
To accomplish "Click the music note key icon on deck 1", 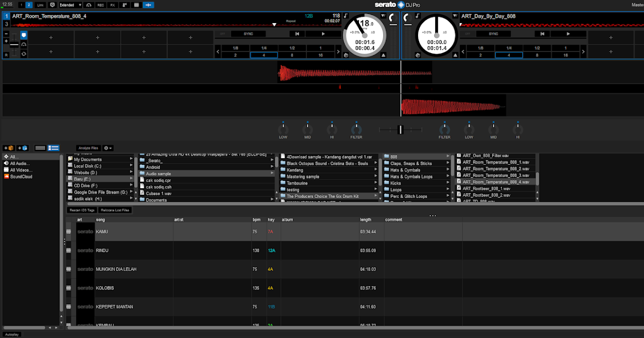I will click(x=346, y=16).
